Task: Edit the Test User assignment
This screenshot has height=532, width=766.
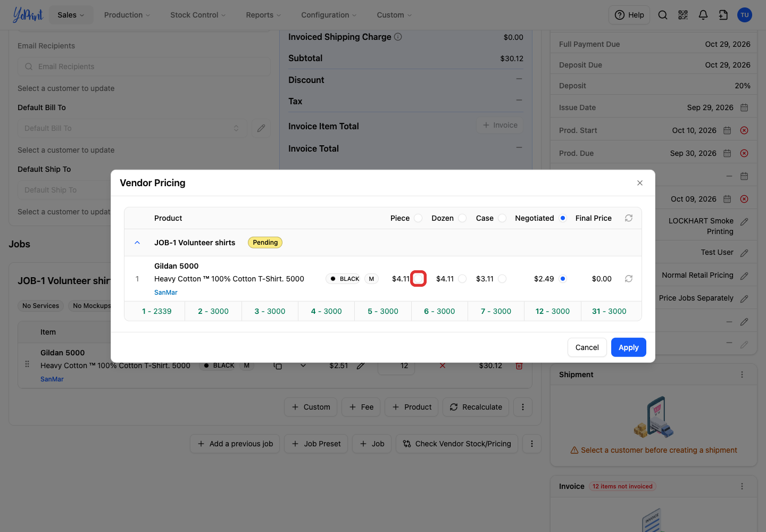Action: 744,253
